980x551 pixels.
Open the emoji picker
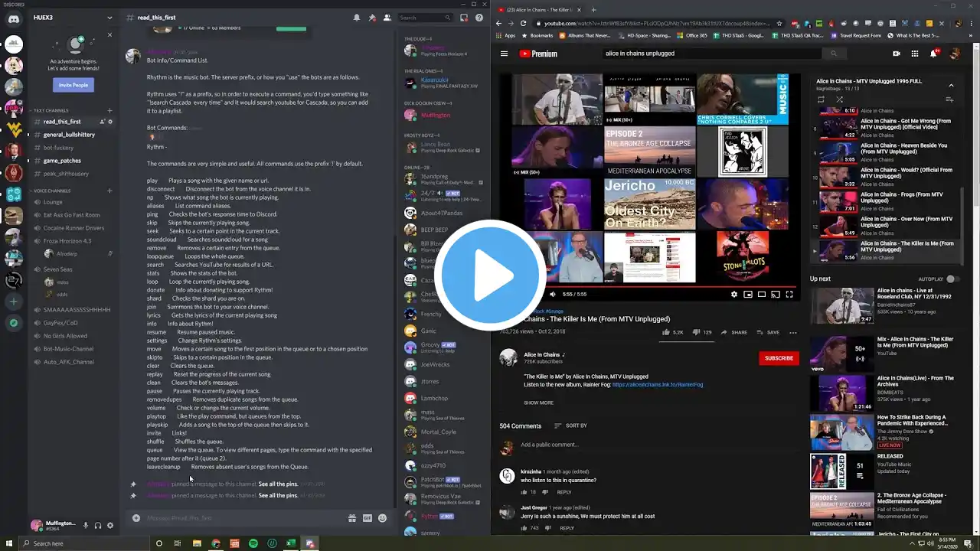point(382,518)
